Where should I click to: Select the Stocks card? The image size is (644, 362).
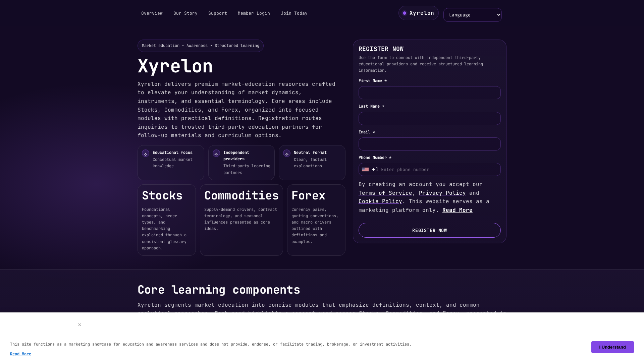point(166,220)
